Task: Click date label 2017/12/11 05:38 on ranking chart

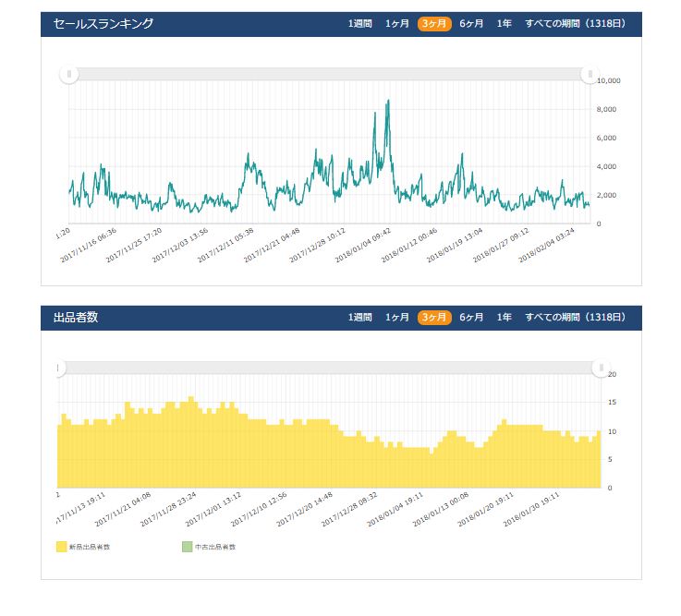Action: [225, 245]
